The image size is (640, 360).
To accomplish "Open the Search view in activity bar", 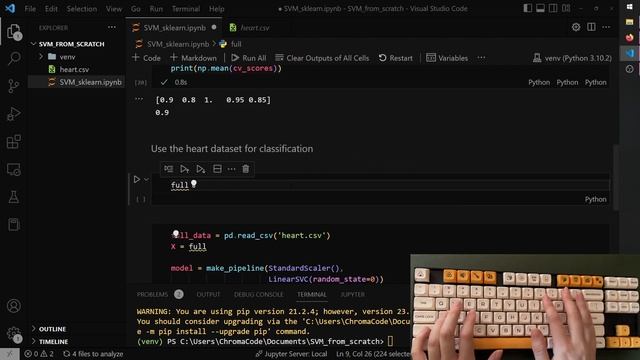I will tap(13, 59).
